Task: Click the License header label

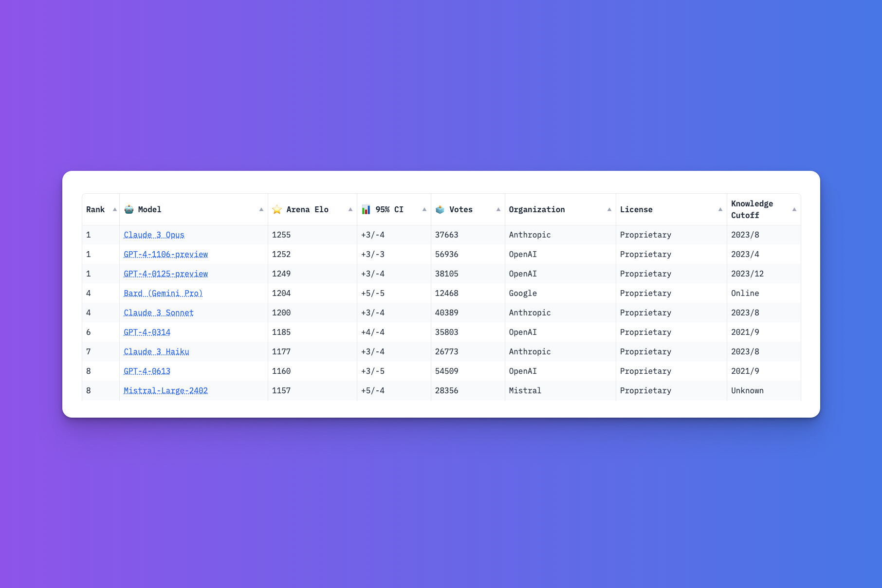Action: (636, 209)
